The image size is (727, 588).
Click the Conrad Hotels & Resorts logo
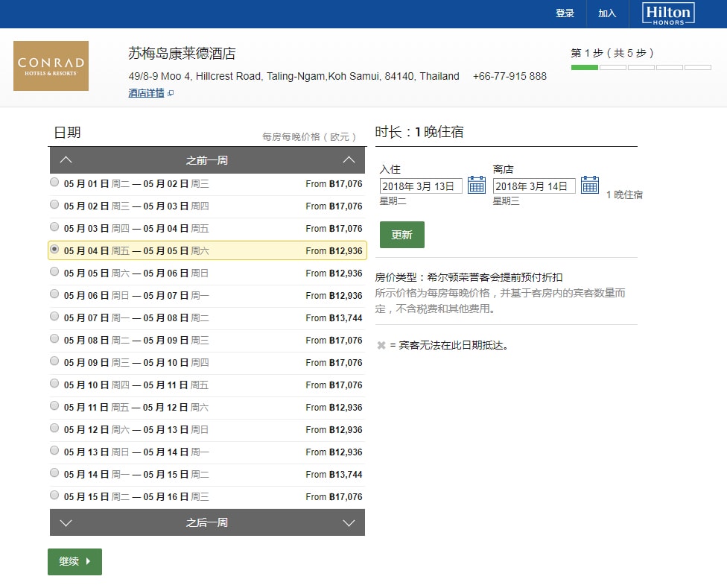51,66
